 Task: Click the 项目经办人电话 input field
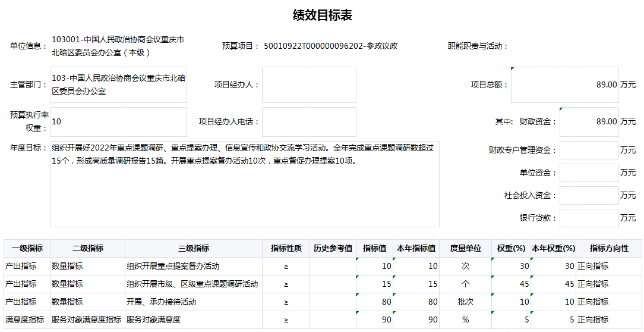coord(309,121)
